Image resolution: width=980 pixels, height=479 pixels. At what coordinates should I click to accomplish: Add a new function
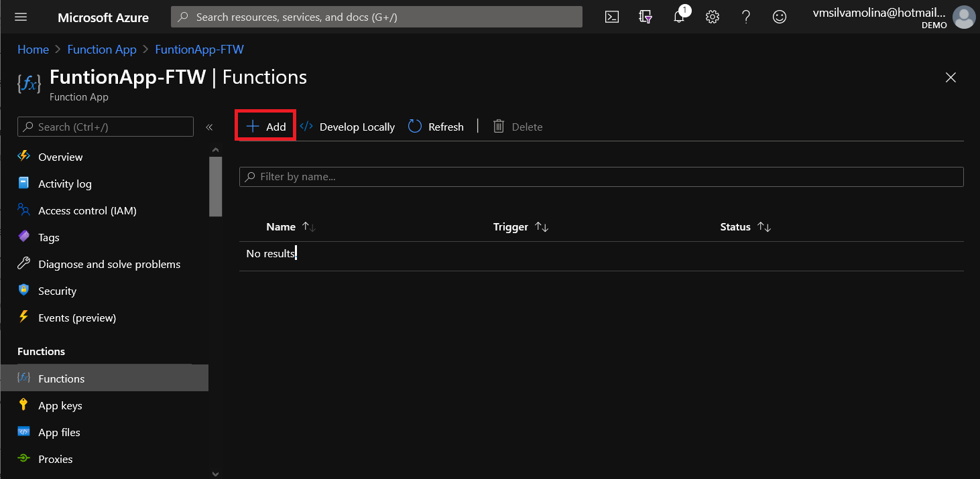click(265, 127)
